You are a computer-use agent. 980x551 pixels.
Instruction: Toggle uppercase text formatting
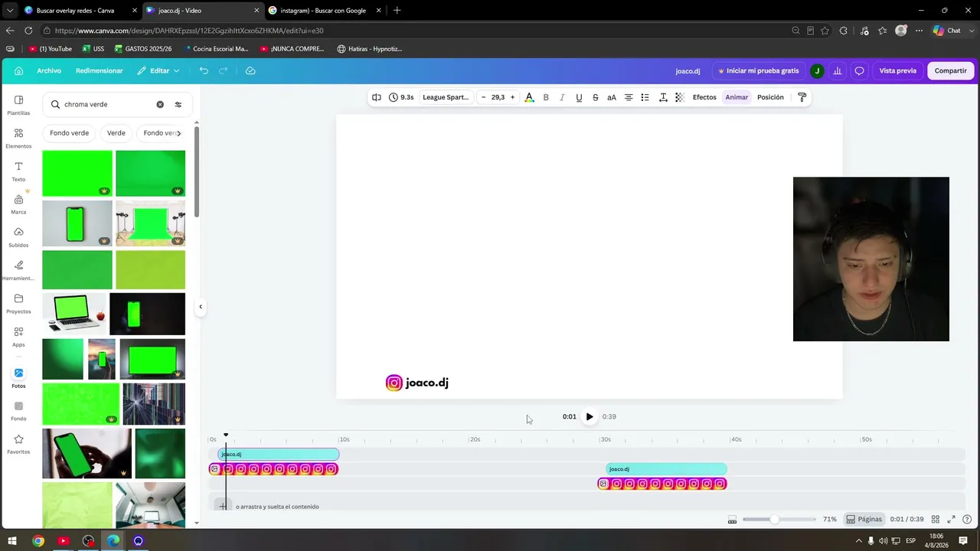612,97
